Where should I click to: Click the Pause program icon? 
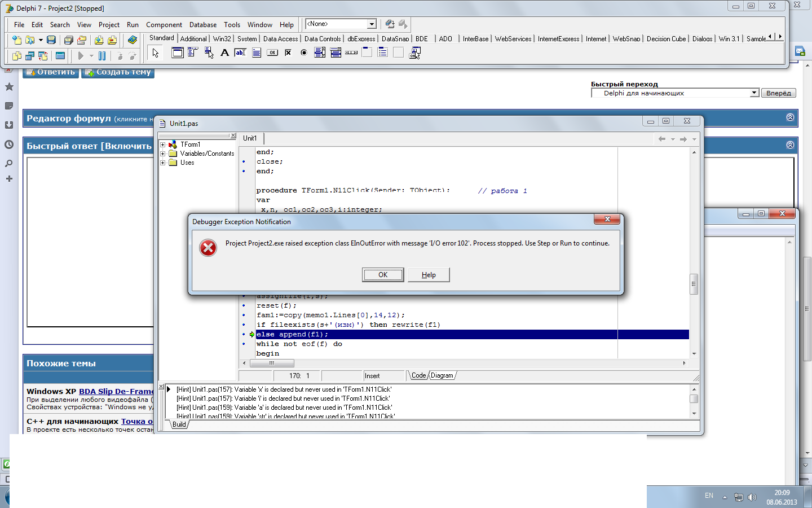(102, 56)
